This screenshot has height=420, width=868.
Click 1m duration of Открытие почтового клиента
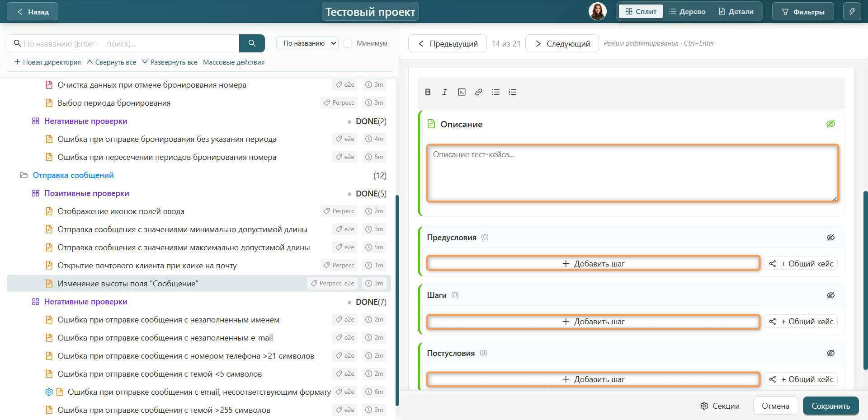[x=374, y=265]
